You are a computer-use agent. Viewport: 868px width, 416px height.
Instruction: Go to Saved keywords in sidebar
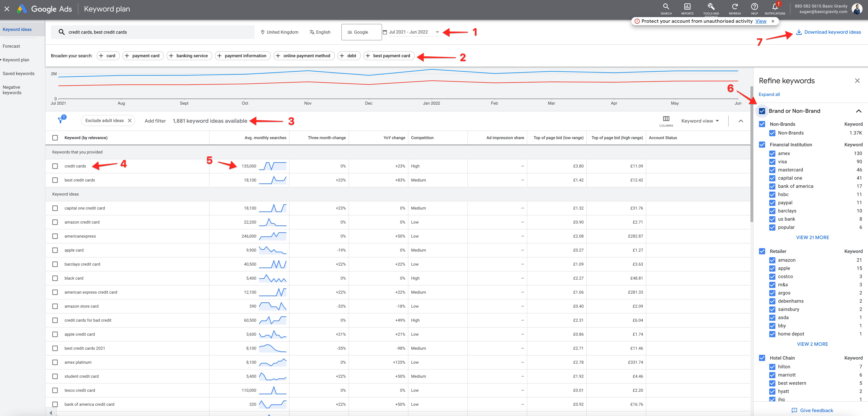pyautogui.click(x=18, y=73)
